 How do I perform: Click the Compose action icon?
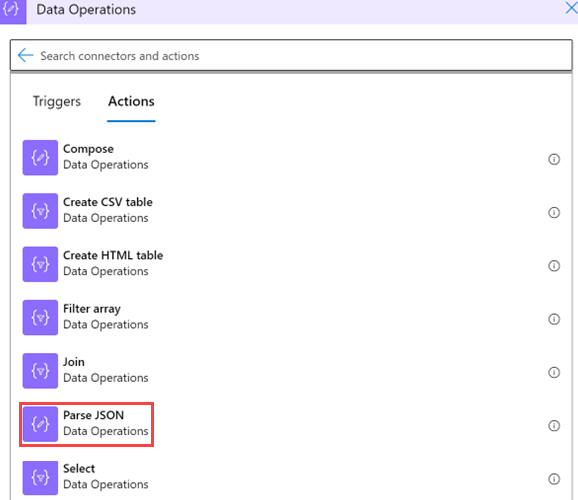[40, 158]
